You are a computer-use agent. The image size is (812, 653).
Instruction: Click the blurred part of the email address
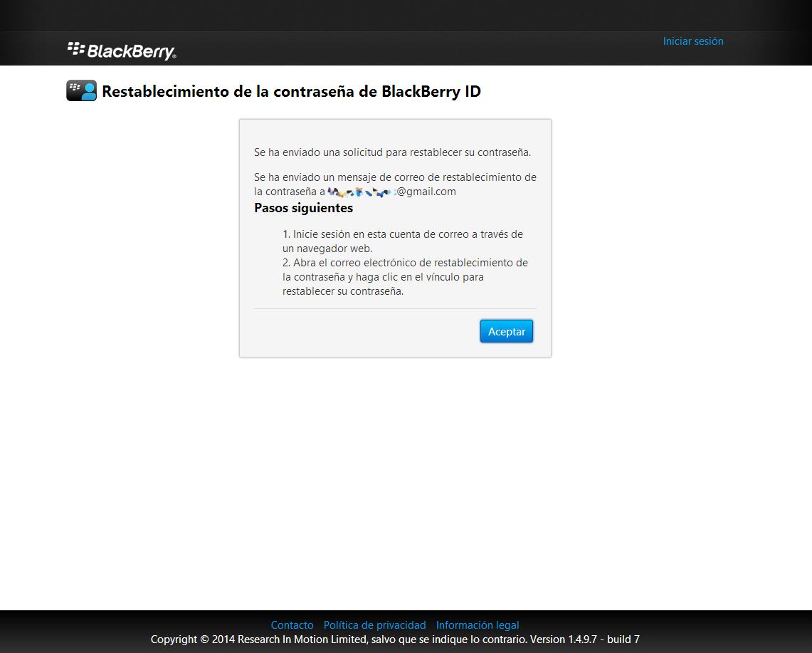click(x=360, y=192)
